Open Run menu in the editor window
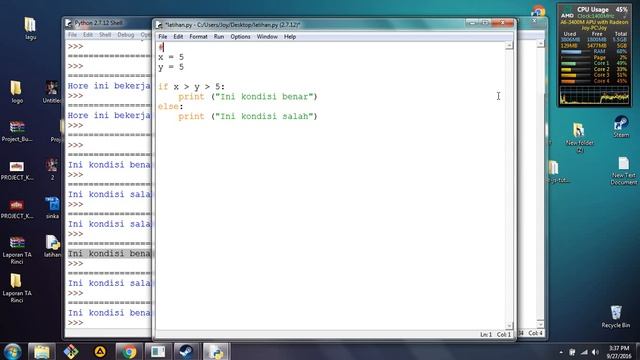 coord(219,37)
